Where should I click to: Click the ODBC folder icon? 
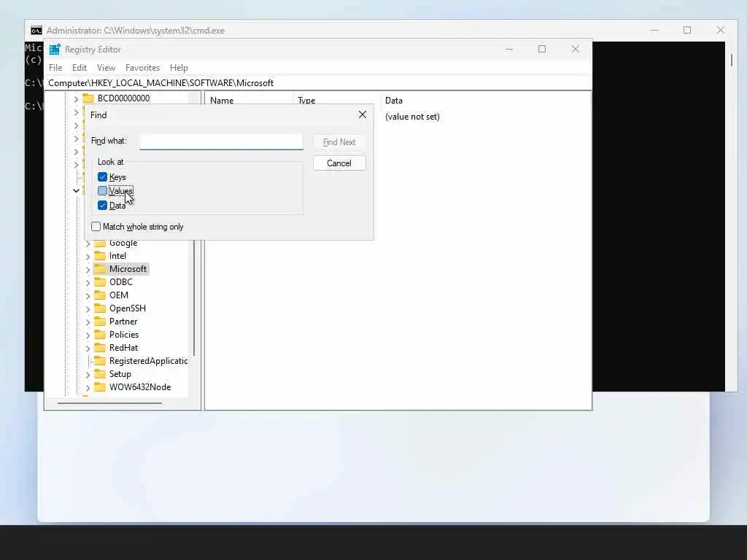pyautogui.click(x=99, y=282)
